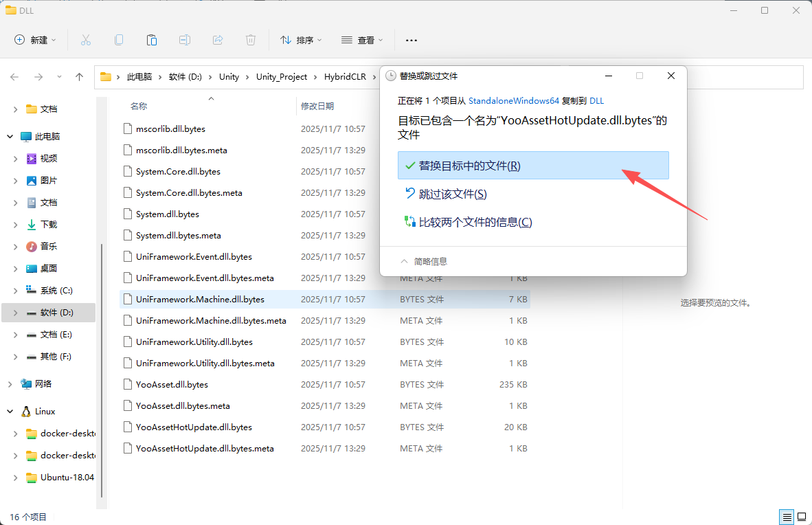Select 比较两个文件的信息(C) option
812x525 pixels.
(x=533, y=222)
